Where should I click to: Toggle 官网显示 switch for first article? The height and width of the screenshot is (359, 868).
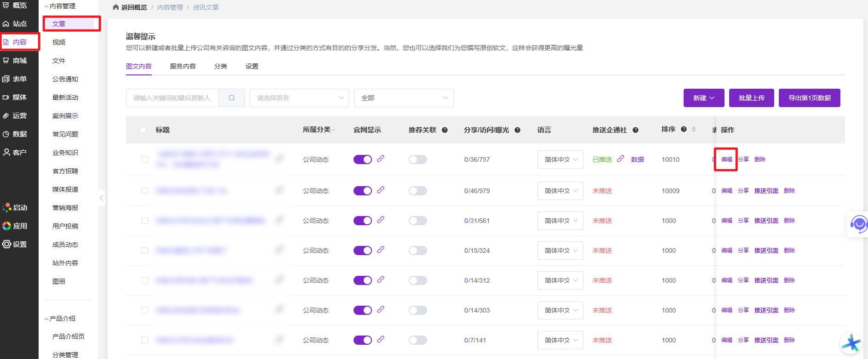pos(362,160)
